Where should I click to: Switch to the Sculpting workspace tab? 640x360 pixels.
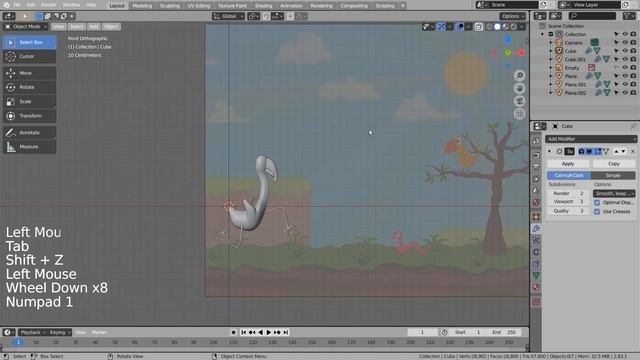(169, 6)
